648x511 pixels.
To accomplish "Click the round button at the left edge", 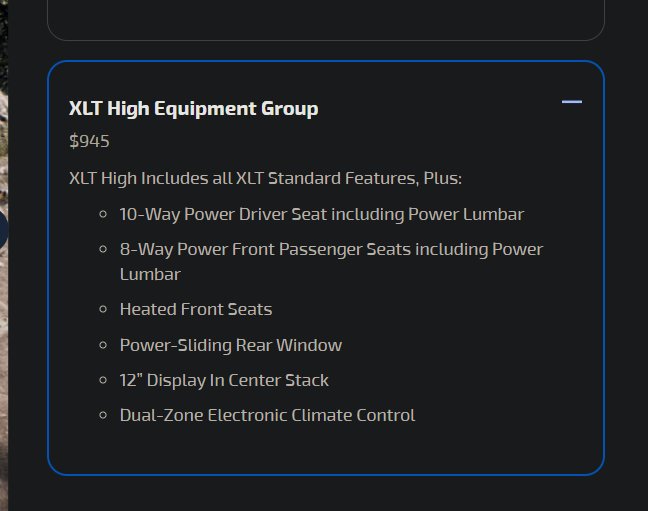I will [x=3, y=229].
